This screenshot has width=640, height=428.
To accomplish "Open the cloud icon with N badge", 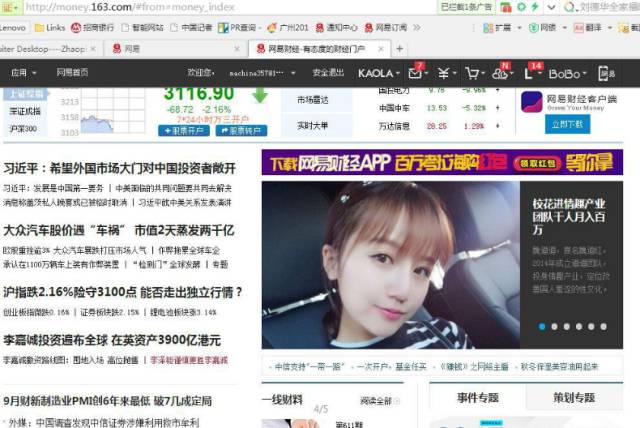I will coord(500,73).
